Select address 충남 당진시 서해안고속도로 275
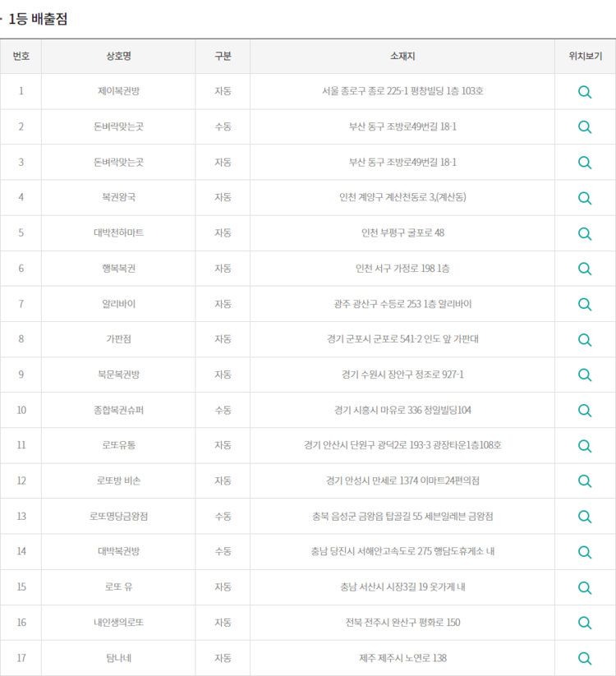This screenshot has height=676, width=616. [371, 551]
